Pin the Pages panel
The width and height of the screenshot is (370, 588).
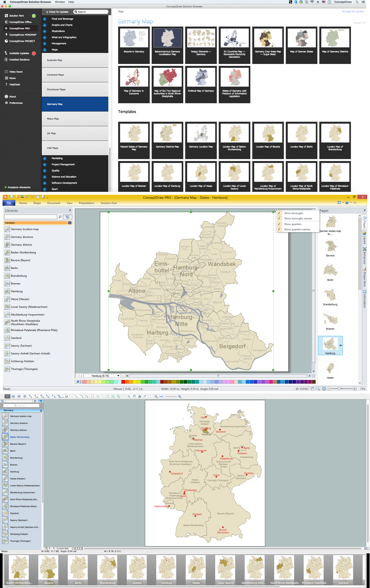coord(364,210)
